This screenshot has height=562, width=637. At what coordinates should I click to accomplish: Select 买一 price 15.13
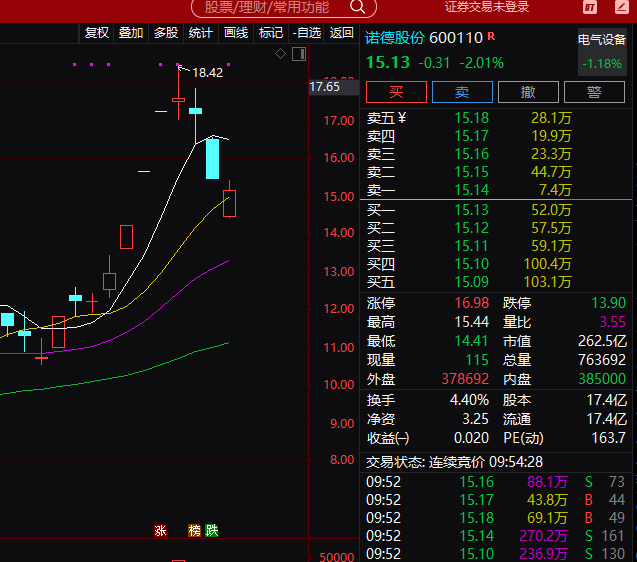coord(471,210)
